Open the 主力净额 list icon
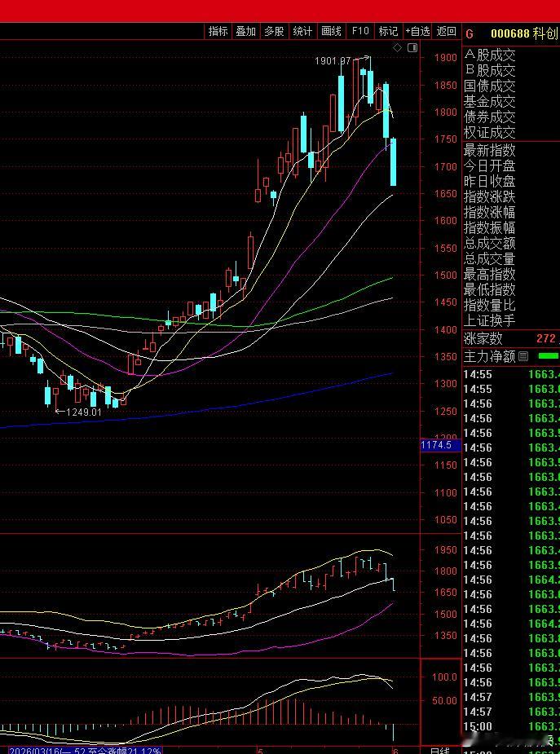Viewport: 560px width, 754px height. coord(523,356)
